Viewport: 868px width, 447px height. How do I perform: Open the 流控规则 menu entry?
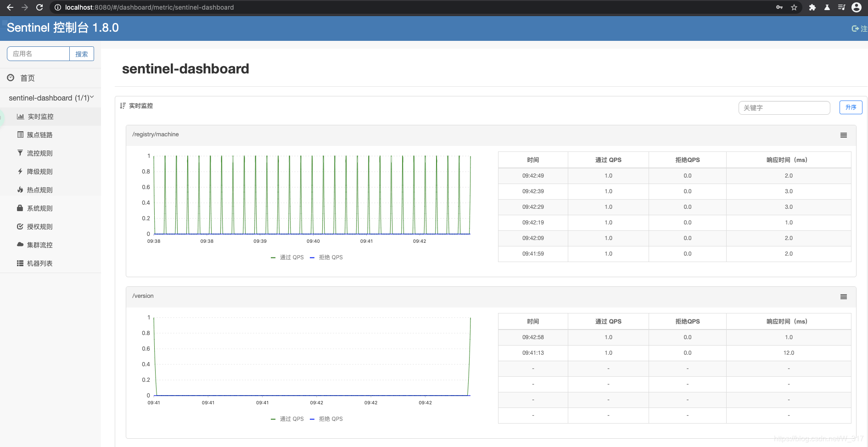50,153
